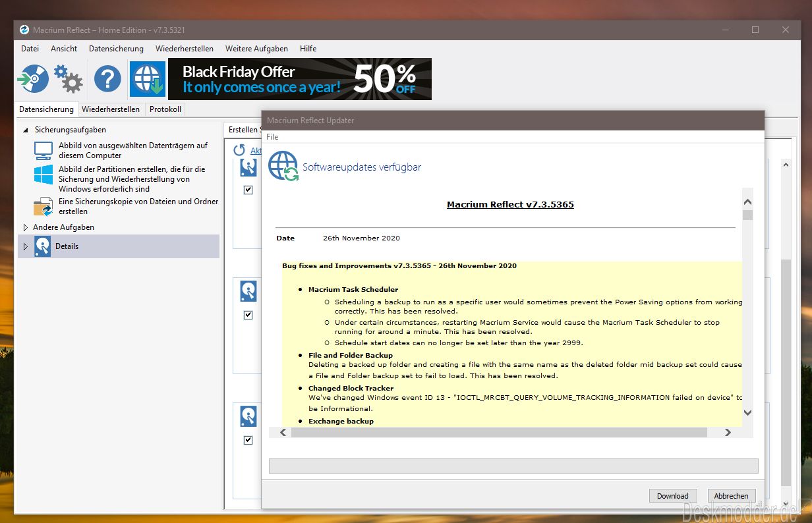Click release notes scroll up arrow
This screenshot has height=523, width=812.
747,202
